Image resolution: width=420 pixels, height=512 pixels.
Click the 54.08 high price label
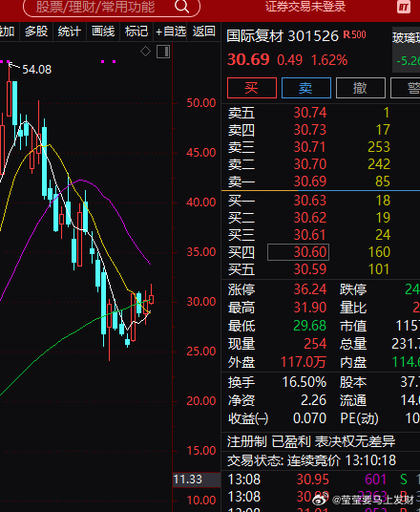pyautogui.click(x=37, y=70)
